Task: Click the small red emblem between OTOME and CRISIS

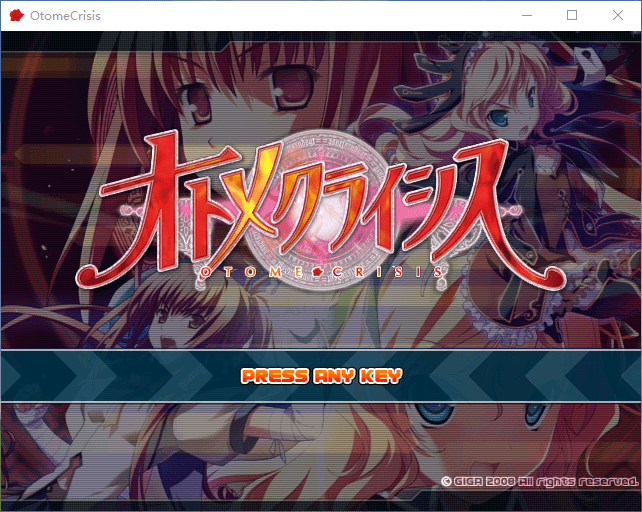Action: pyautogui.click(x=318, y=270)
